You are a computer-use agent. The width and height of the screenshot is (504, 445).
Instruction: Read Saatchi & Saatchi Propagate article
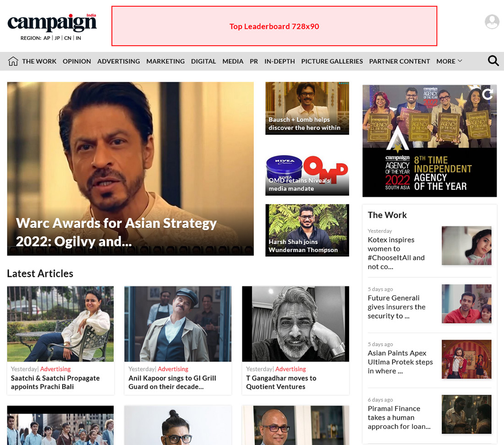coord(55,382)
